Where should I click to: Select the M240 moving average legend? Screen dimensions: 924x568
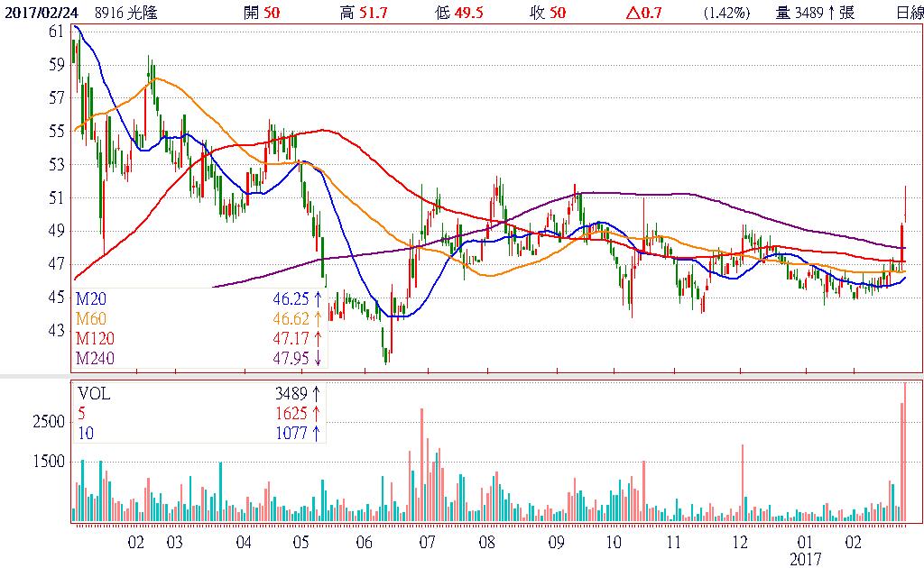(95, 358)
